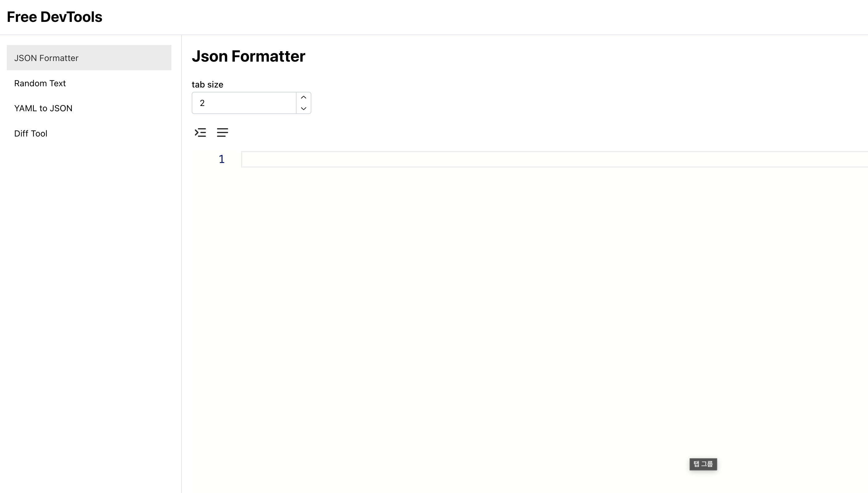Select the JSON Formatter menu item
Image resolution: width=868 pixels, height=493 pixels.
point(89,58)
